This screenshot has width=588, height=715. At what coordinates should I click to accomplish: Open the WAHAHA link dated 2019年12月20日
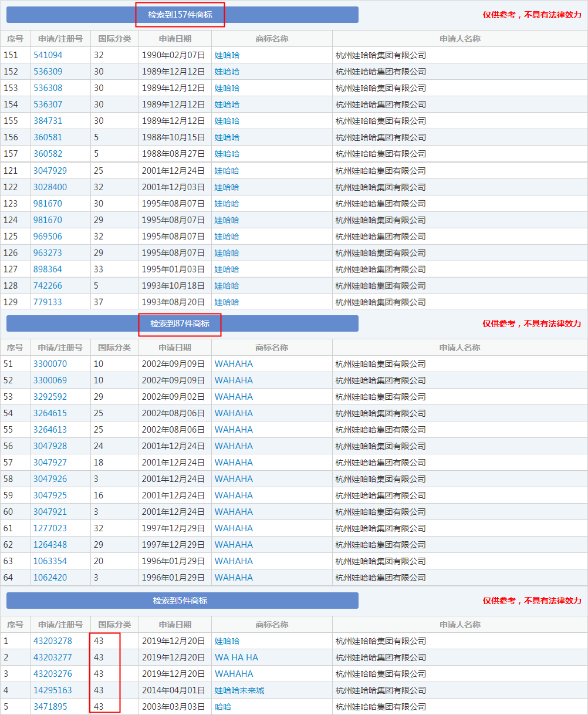tap(234, 674)
